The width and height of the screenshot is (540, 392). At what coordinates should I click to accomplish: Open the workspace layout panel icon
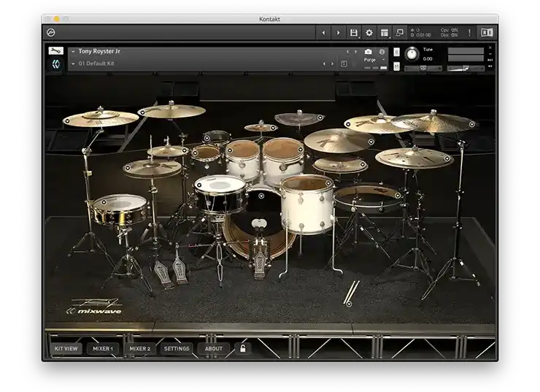(385, 33)
